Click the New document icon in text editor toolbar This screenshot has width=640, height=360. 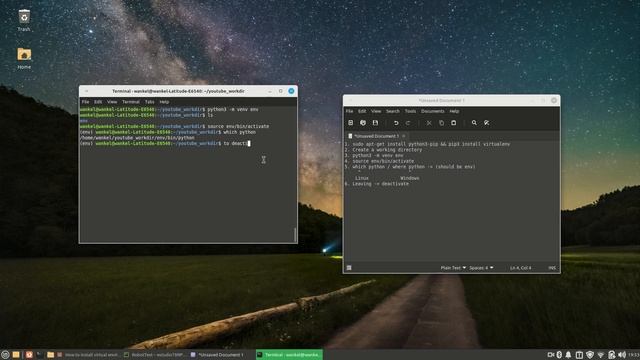click(351, 122)
